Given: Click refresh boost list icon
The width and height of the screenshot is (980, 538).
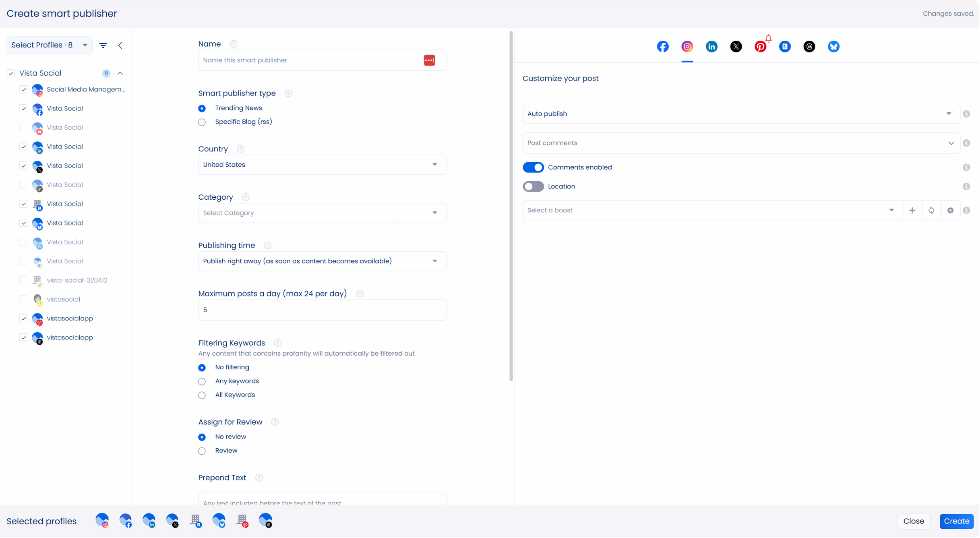Looking at the screenshot, I should pyautogui.click(x=931, y=211).
